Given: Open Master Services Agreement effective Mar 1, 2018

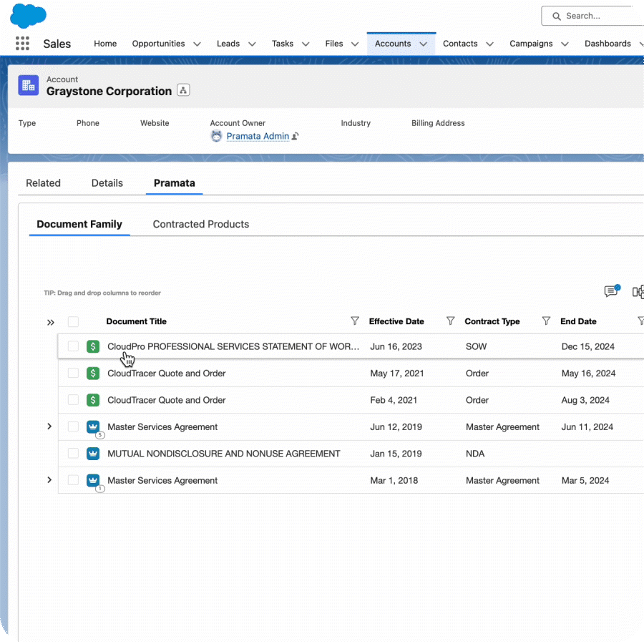Looking at the screenshot, I should (162, 480).
